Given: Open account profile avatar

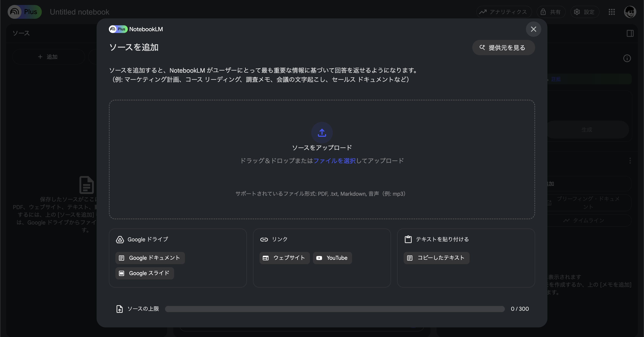Looking at the screenshot, I should tap(630, 12).
